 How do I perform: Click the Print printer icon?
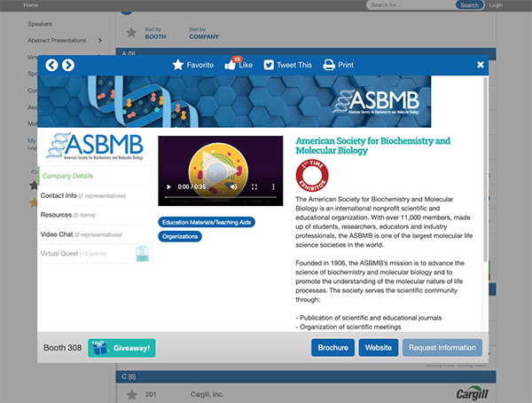pyautogui.click(x=329, y=65)
